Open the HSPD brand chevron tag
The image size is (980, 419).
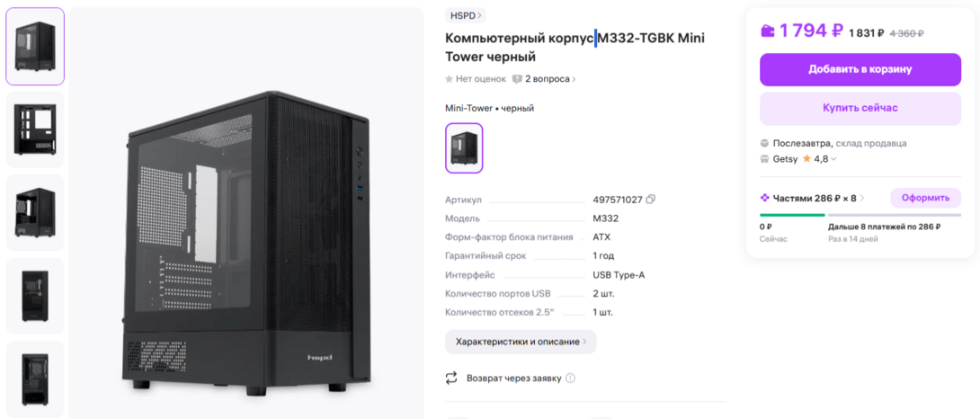tap(465, 15)
